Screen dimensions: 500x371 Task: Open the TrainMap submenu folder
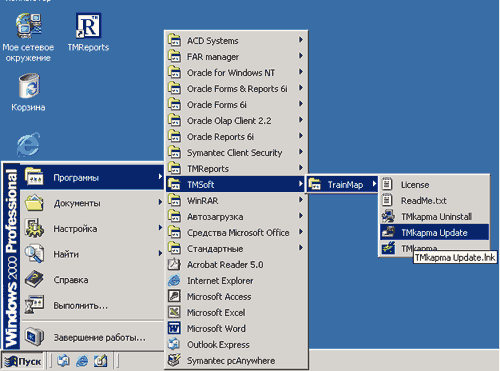click(342, 184)
